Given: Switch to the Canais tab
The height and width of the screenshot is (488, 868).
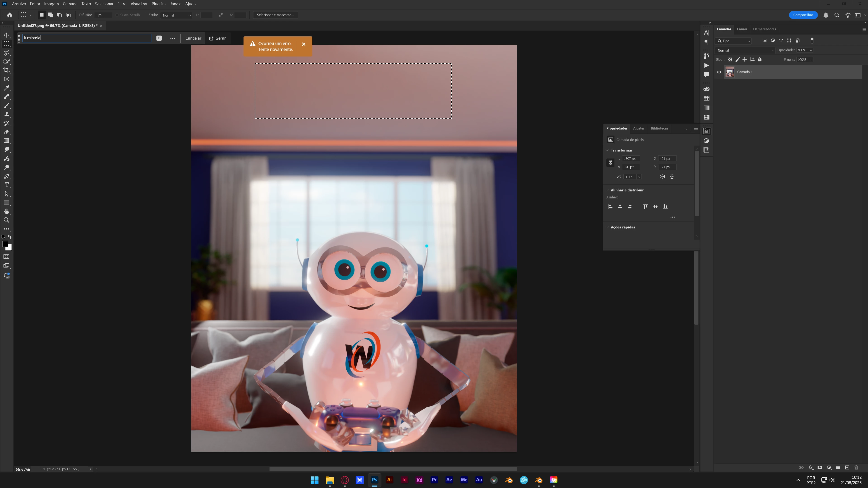Looking at the screenshot, I should click(x=742, y=29).
